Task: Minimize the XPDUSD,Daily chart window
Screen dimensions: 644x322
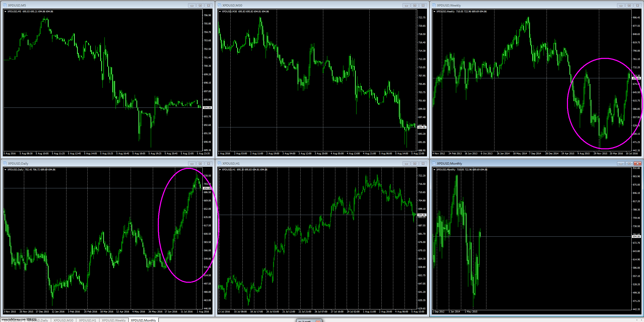Action: pos(192,163)
